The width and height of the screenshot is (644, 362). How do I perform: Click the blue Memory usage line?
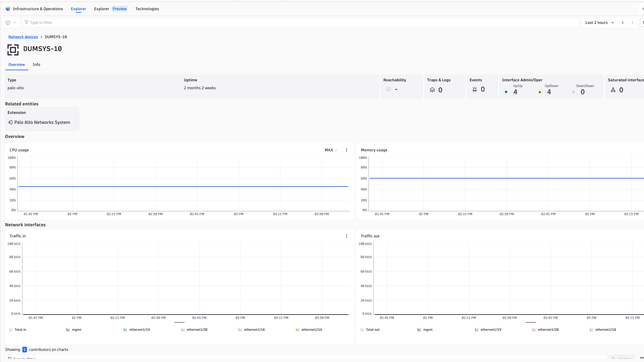tap(506, 178)
